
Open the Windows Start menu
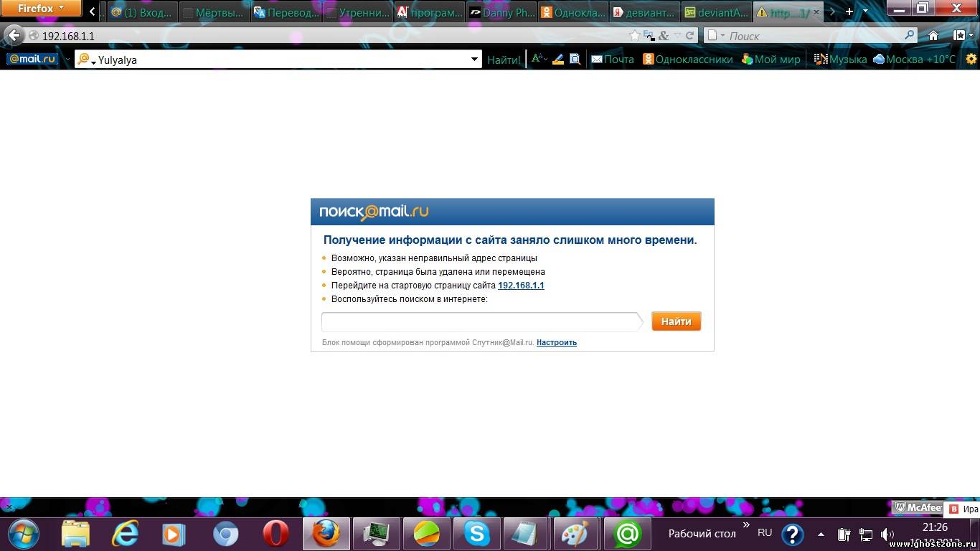23,534
